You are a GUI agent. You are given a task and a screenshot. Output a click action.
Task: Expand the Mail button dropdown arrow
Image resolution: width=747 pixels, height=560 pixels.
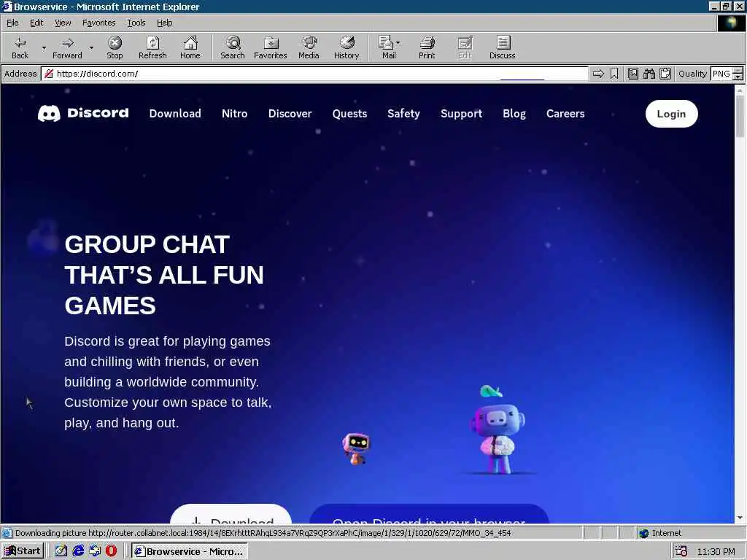point(398,43)
